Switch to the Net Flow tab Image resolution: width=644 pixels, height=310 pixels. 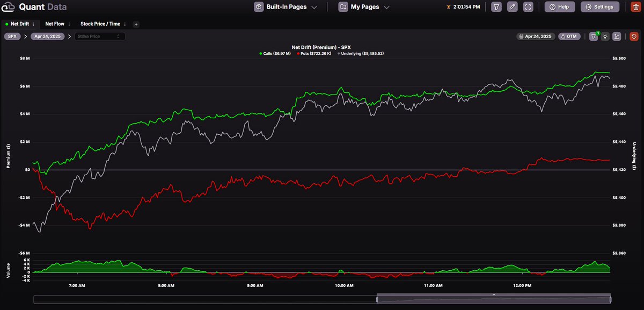[55, 24]
